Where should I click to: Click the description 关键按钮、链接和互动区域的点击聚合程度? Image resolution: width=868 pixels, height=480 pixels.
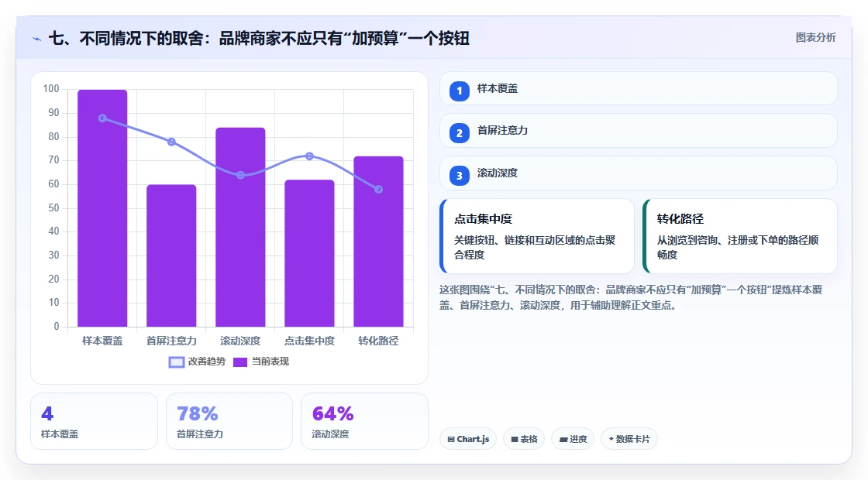pos(536,247)
